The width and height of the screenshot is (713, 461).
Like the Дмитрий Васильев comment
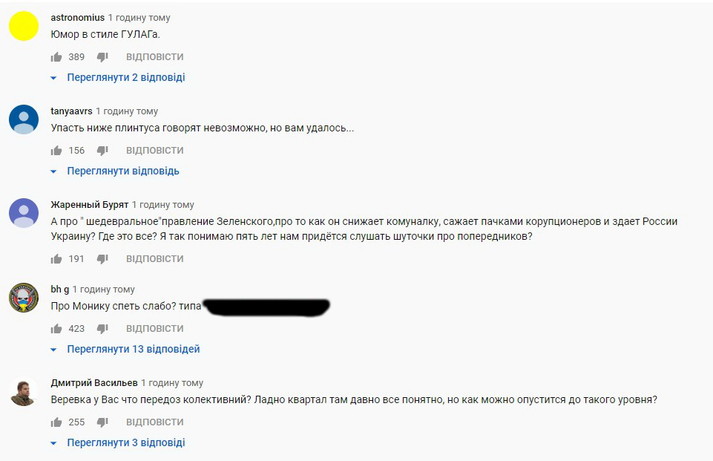coord(56,422)
